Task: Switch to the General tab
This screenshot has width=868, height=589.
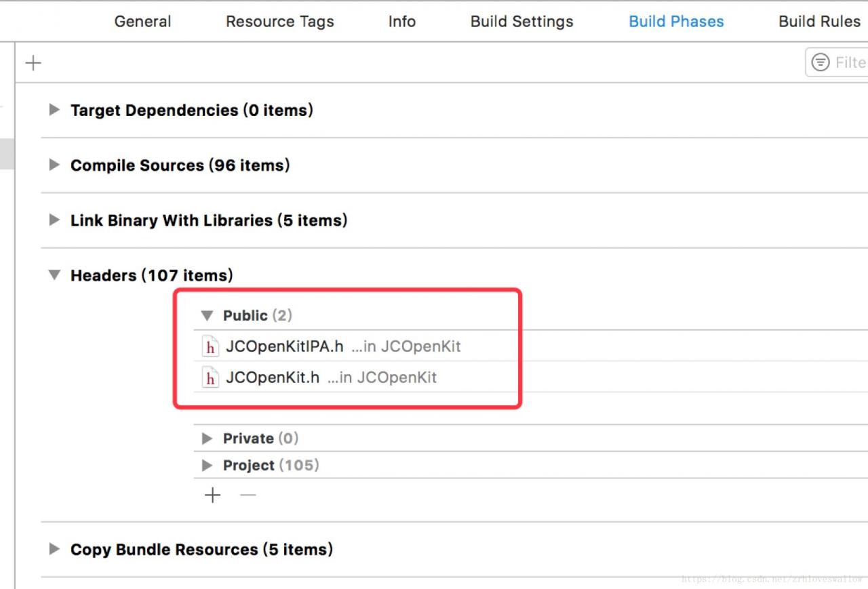Action: [x=142, y=22]
